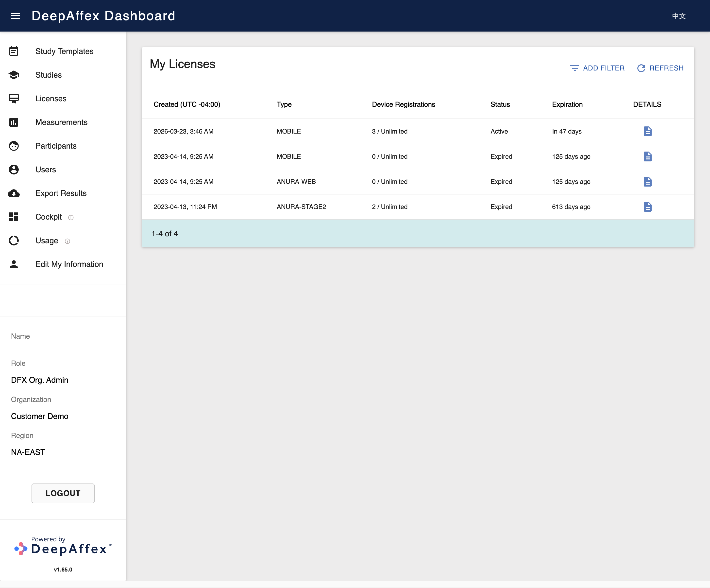Open the Users page
Viewport: 710px width, 588px height.
[x=46, y=169]
